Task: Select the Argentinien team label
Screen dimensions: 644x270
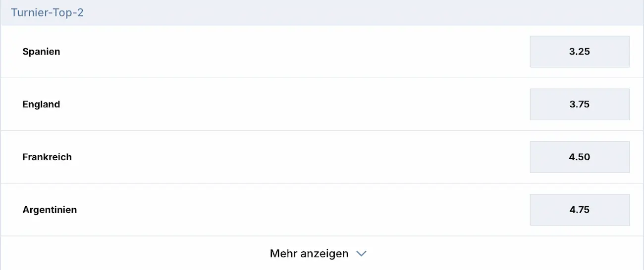Action: 50,210
